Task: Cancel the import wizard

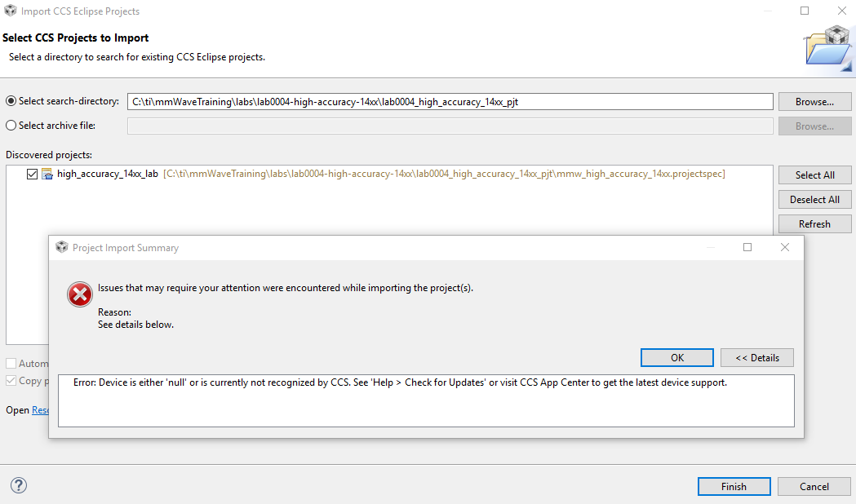Action: coord(814,486)
